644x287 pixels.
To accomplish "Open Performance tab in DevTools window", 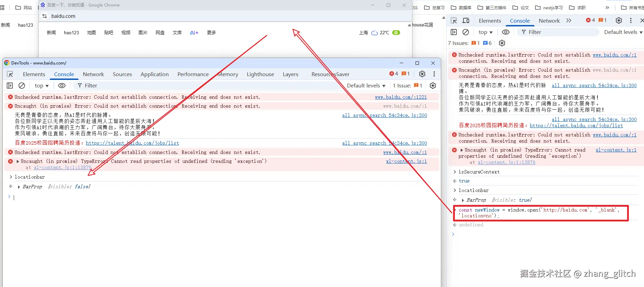I will (x=193, y=74).
